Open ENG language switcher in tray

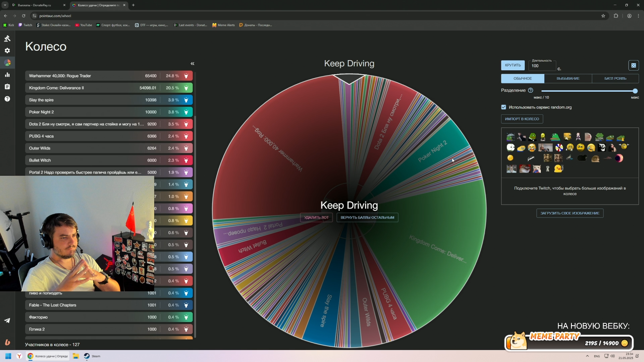(x=597, y=356)
